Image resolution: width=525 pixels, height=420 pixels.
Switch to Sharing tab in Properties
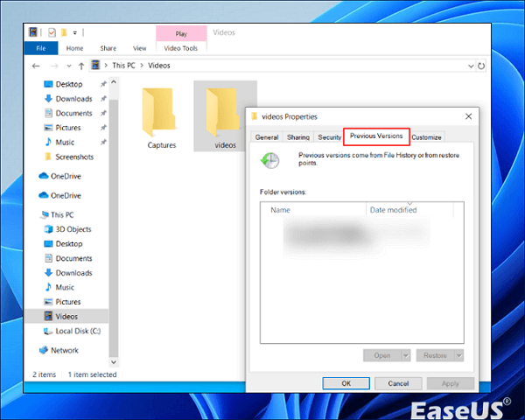298,137
